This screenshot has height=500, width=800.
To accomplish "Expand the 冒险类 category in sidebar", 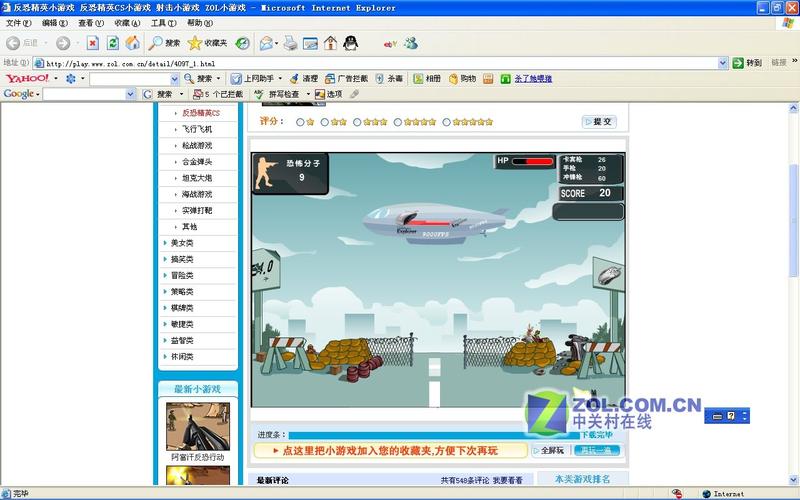I will (x=182, y=276).
